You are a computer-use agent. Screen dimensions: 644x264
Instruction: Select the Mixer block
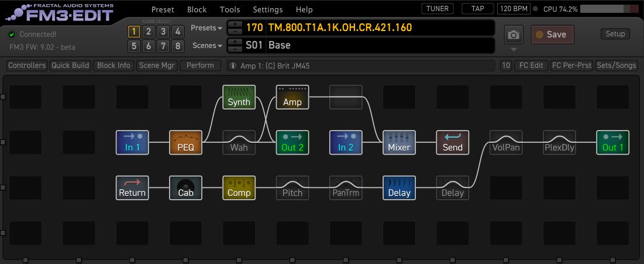point(400,142)
